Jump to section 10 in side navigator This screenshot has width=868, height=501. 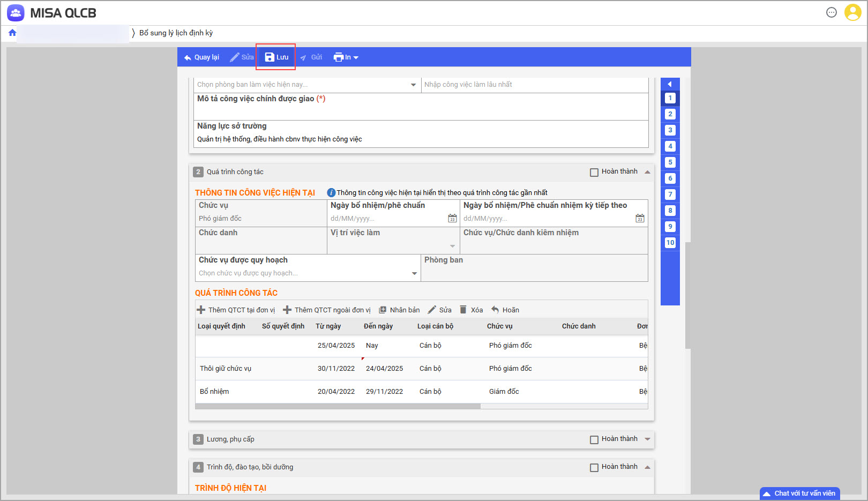click(x=670, y=243)
